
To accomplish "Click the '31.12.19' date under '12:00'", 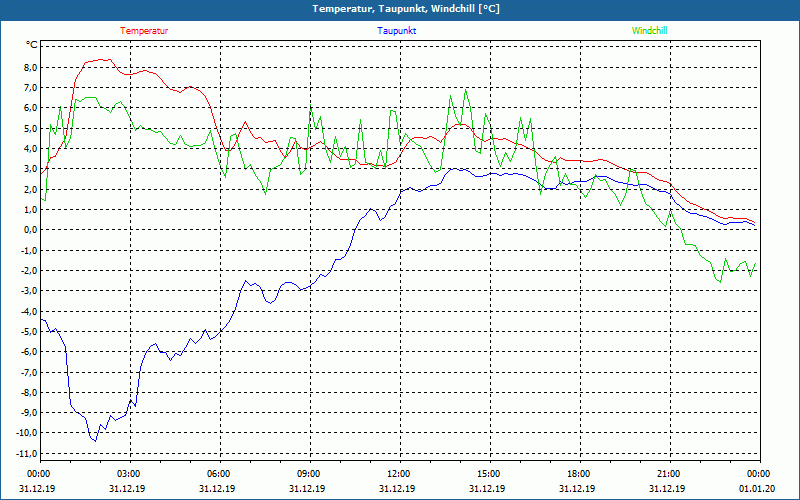I will [397, 489].
